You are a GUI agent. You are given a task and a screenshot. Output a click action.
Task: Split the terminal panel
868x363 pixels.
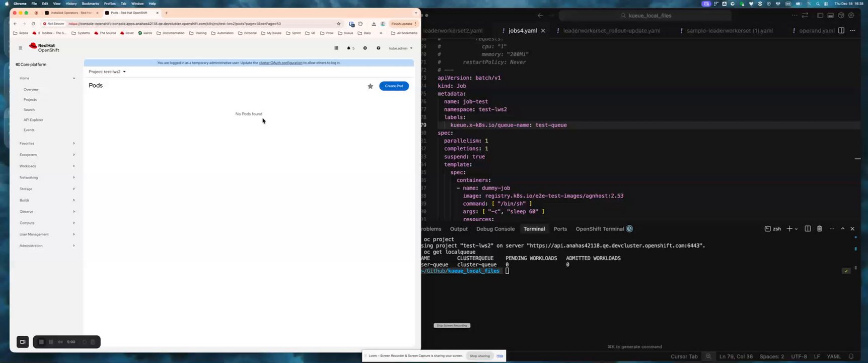tap(808, 229)
